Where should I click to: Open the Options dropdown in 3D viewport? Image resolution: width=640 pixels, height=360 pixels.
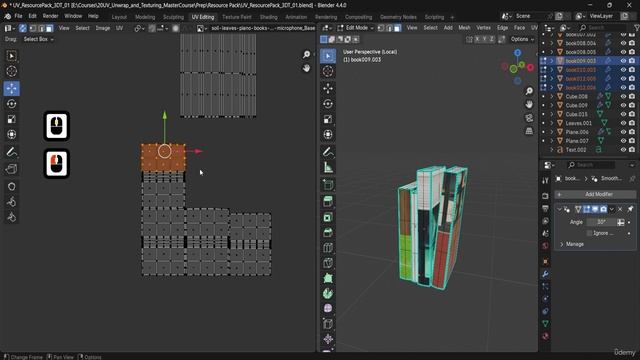pos(522,39)
